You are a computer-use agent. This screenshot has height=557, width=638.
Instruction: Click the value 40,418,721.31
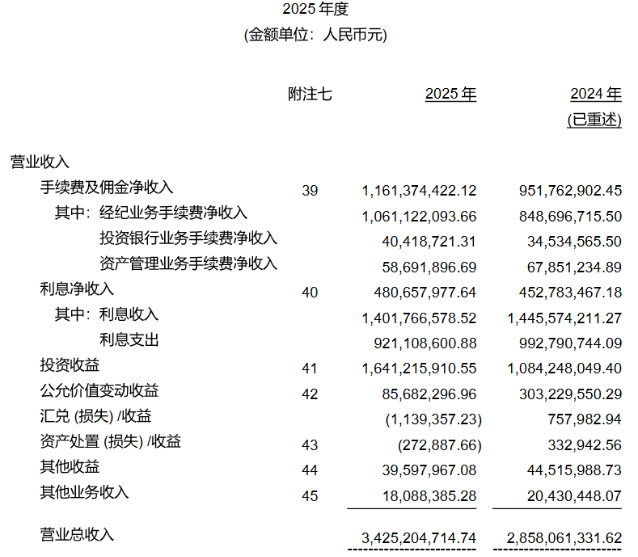tap(429, 242)
